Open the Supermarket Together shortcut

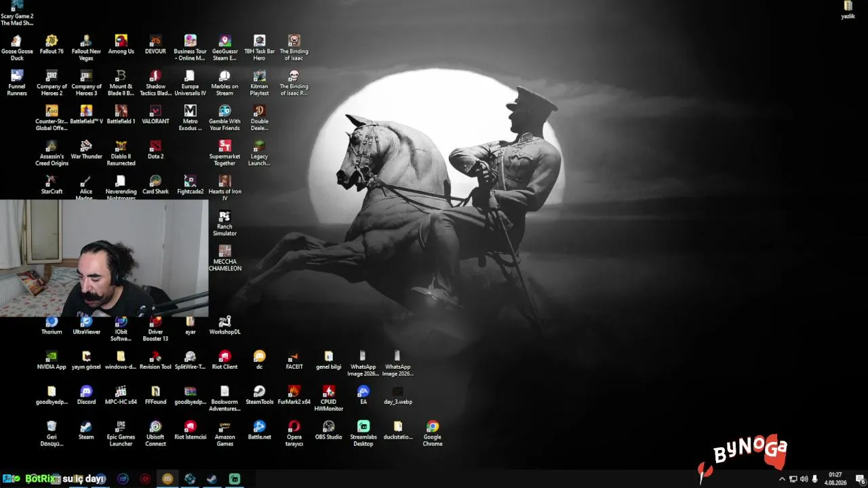224,153
